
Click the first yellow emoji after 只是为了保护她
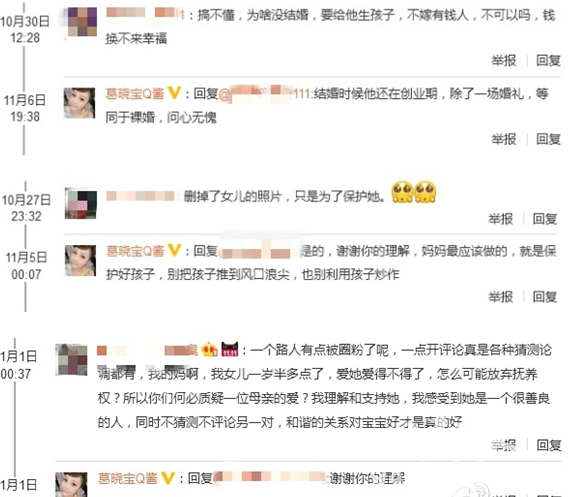(402, 192)
